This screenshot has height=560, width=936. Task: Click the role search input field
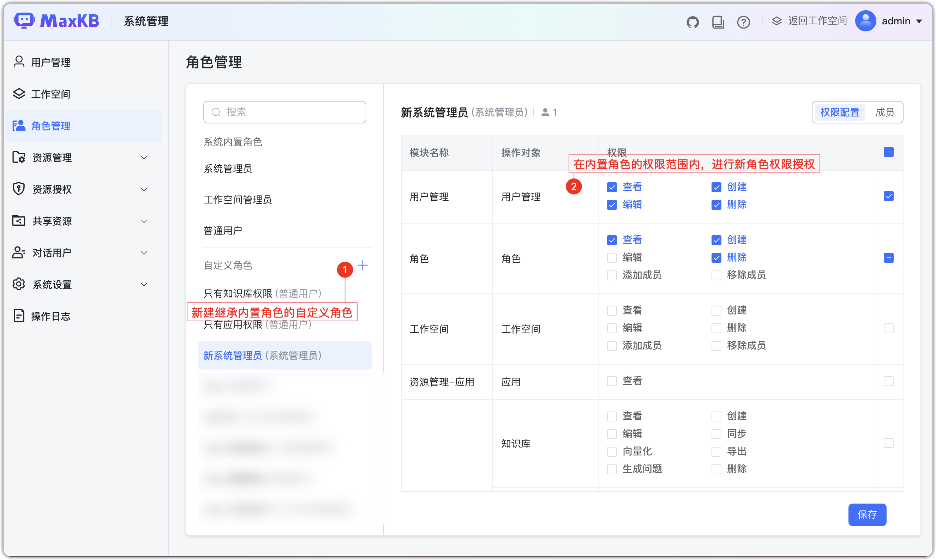click(284, 112)
